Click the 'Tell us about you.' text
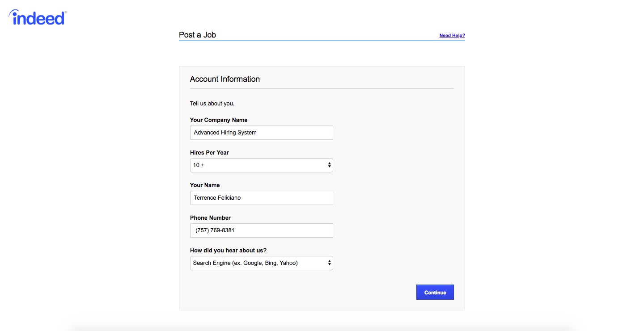 point(212,104)
